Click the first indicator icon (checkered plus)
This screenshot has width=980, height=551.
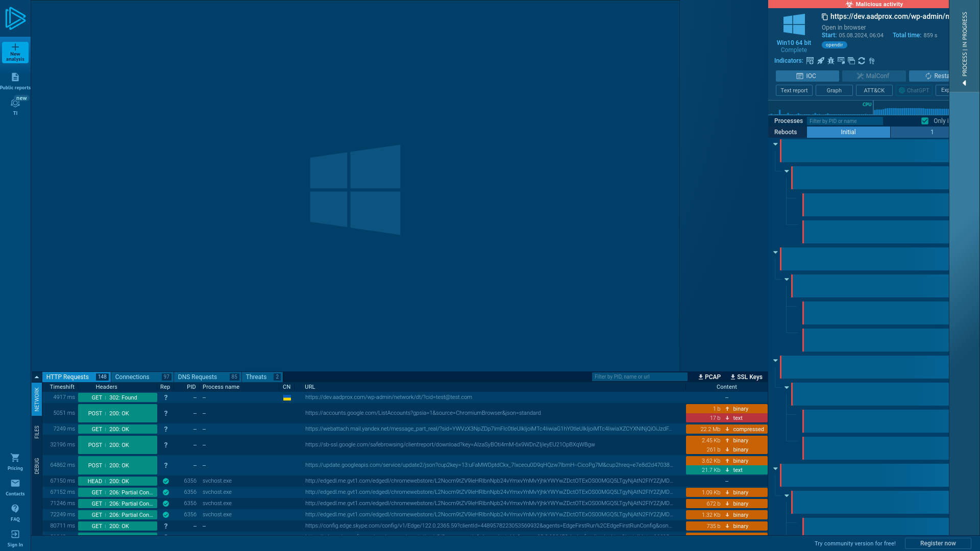click(x=810, y=61)
